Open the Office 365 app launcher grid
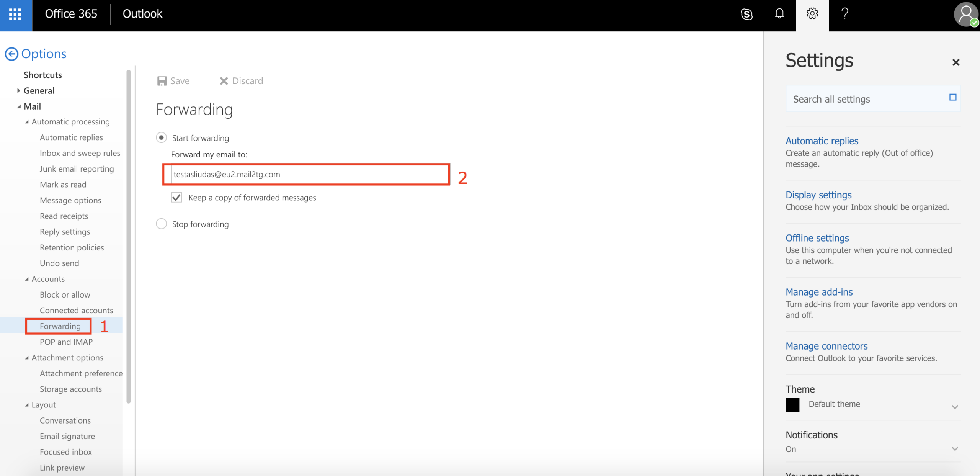The height and width of the screenshot is (476, 980). (15, 15)
